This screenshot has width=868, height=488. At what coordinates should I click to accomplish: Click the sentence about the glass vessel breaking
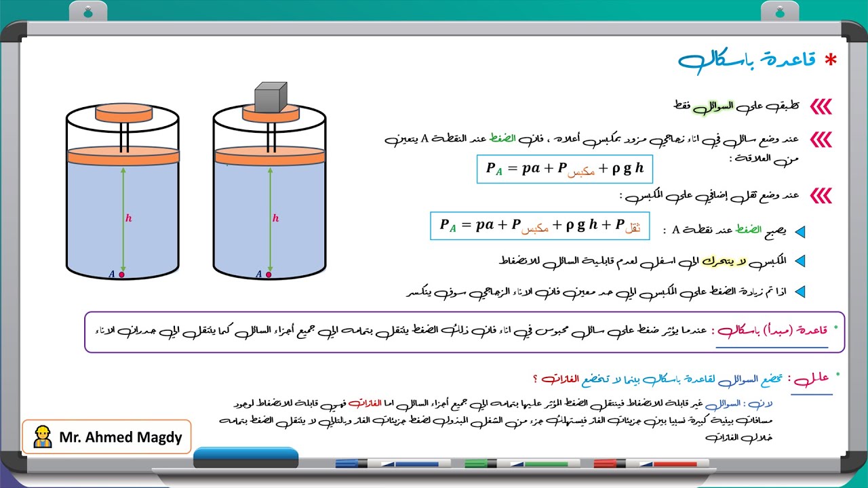click(x=597, y=292)
